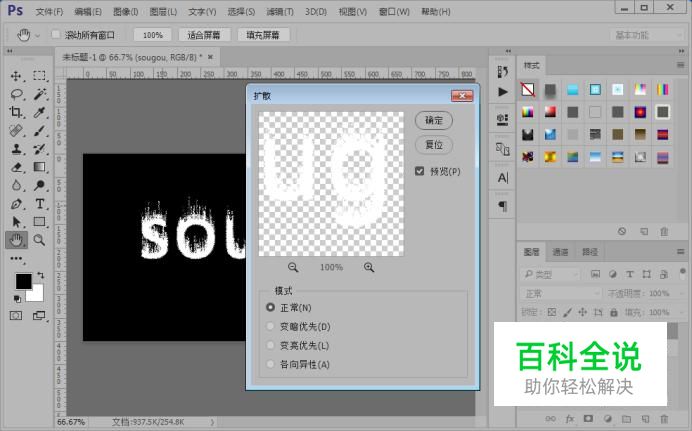Swap foreground and background colors
This screenshot has width=692, height=431.
(x=41, y=275)
